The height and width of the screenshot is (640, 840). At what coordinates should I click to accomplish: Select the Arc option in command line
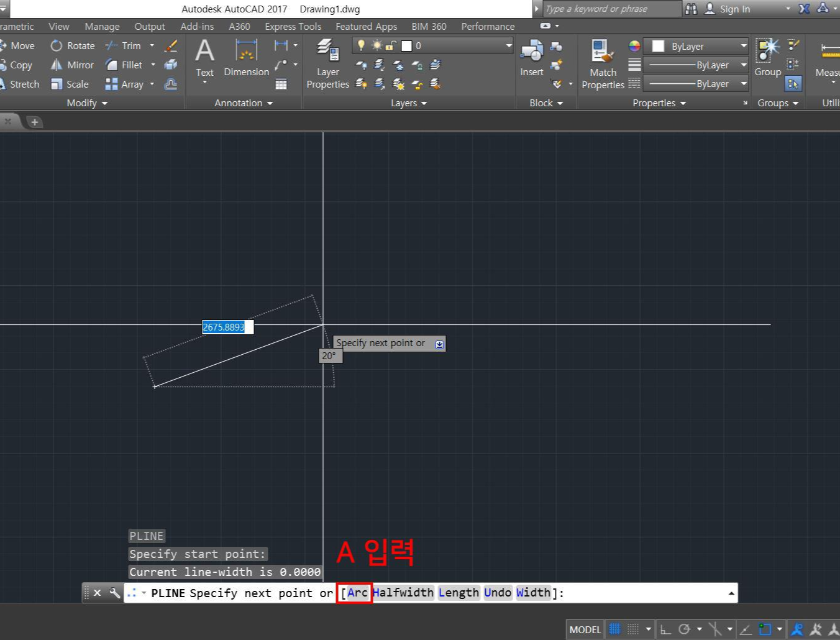click(x=357, y=593)
